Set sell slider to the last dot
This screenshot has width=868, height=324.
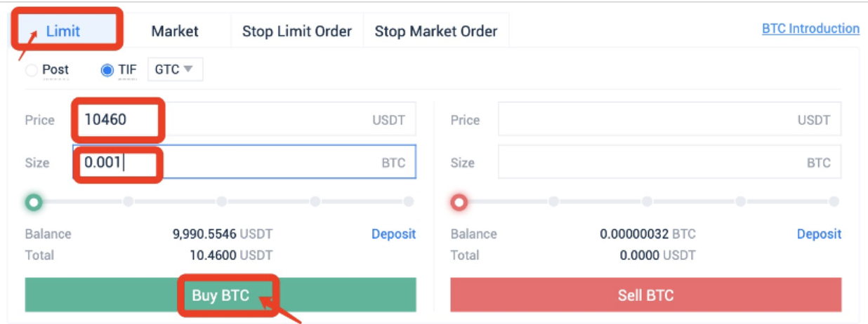pos(834,202)
